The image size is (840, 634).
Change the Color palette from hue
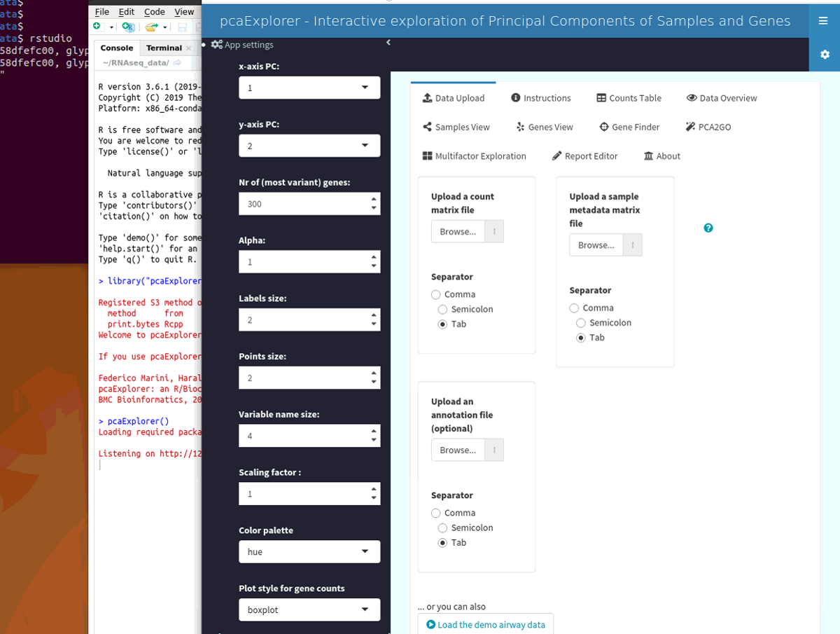[309, 551]
